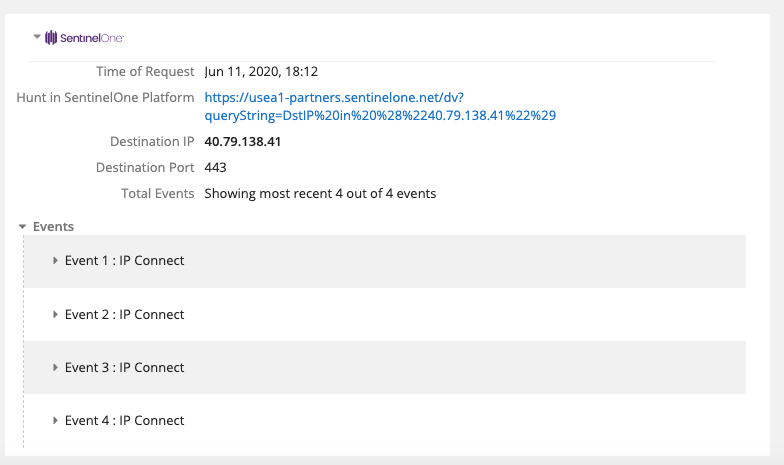Image resolution: width=784 pixels, height=465 pixels.
Task: Click the destination port value 443
Action: pyautogui.click(x=215, y=167)
